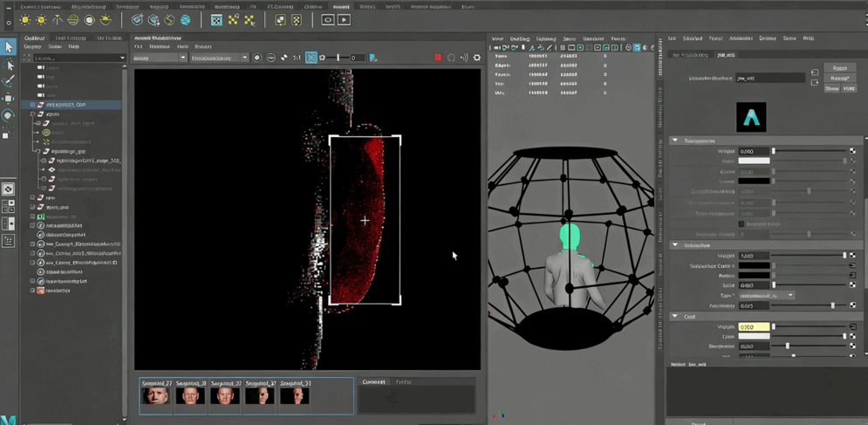Click the Presets button
868x425 pixels.
tap(840, 79)
